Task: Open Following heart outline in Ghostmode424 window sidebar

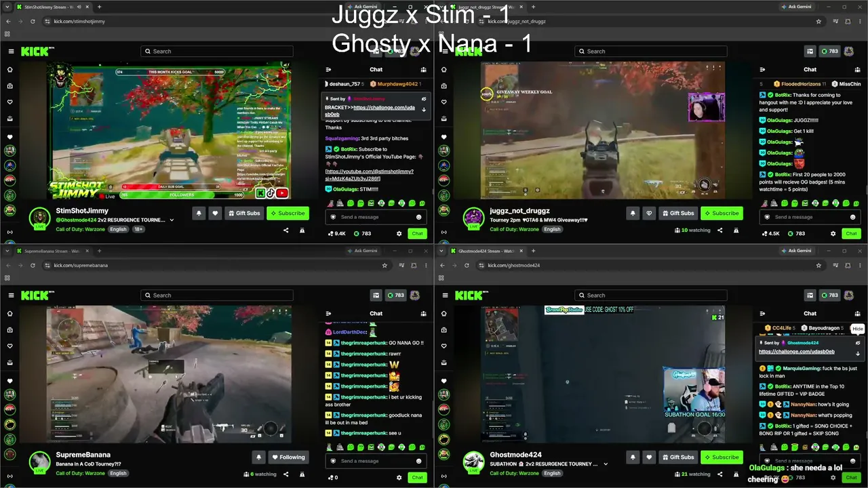Action: [444, 346]
